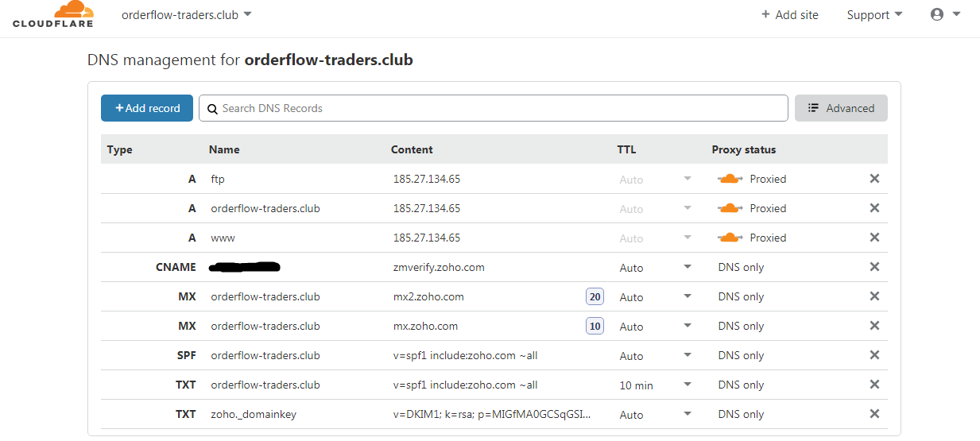The image size is (980, 441).
Task: Toggle DNS only status for CNAME record
Action: tap(741, 267)
